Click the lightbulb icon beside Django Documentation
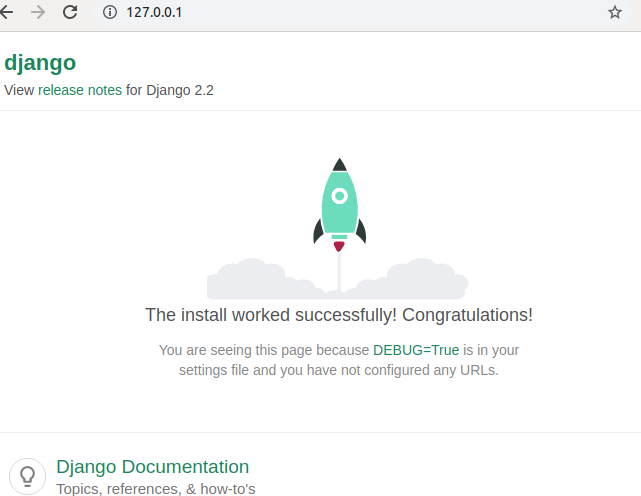 pyautogui.click(x=27, y=476)
